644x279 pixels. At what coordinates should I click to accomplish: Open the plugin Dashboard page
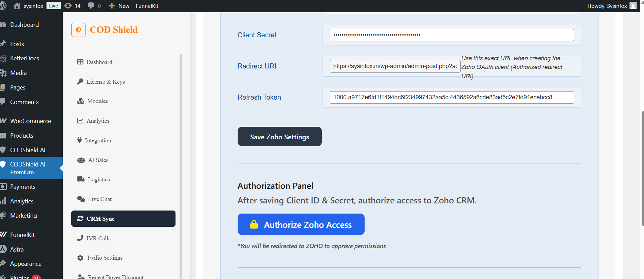coord(99,62)
